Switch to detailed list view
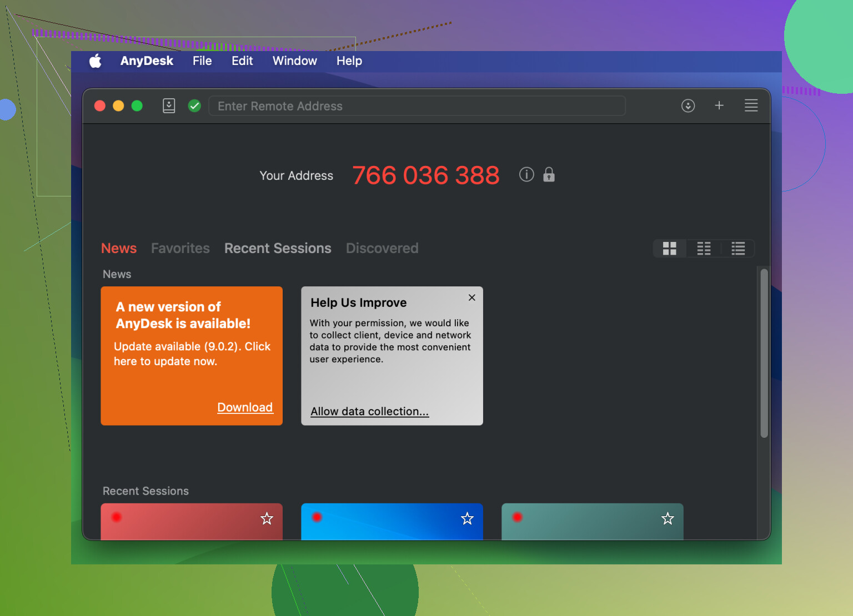Screen dimensions: 853x616 [x=738, y=249]
